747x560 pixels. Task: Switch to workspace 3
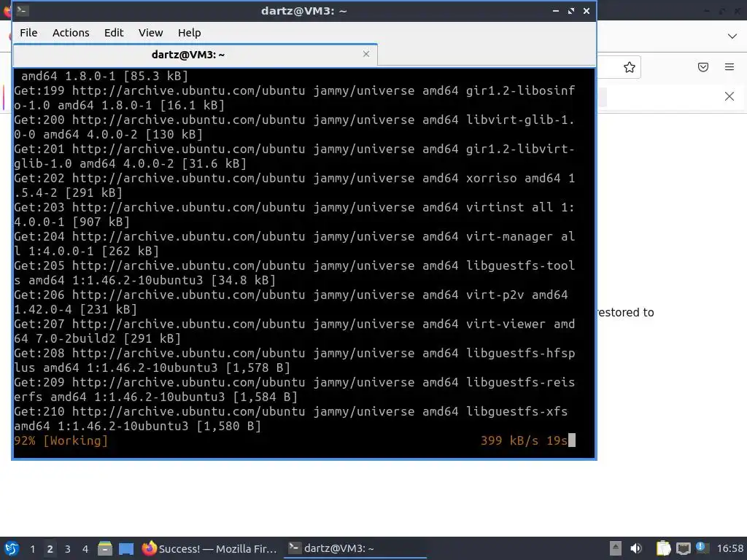68,549
